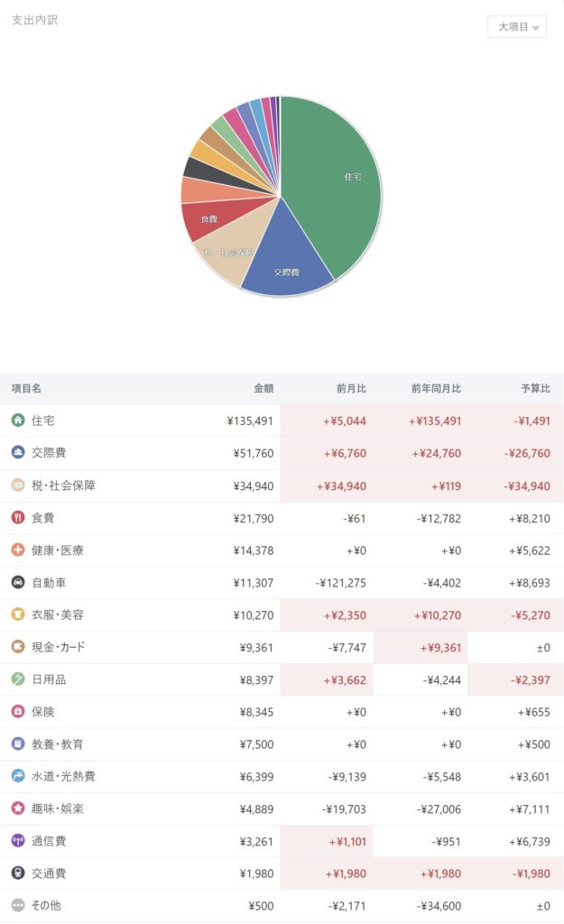This screenshot has height=924, width=564.
Task: Click the train 交通費 icon
Action: 18,873
